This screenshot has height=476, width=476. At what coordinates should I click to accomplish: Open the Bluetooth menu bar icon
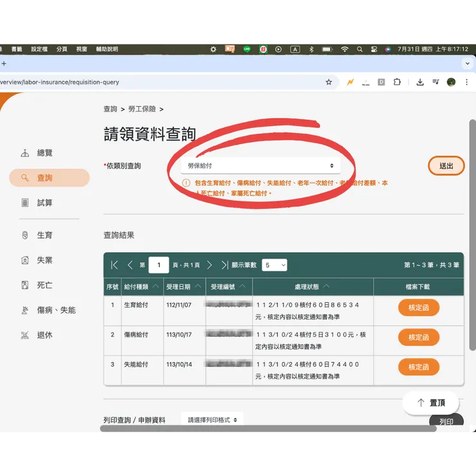coord(311,49)
